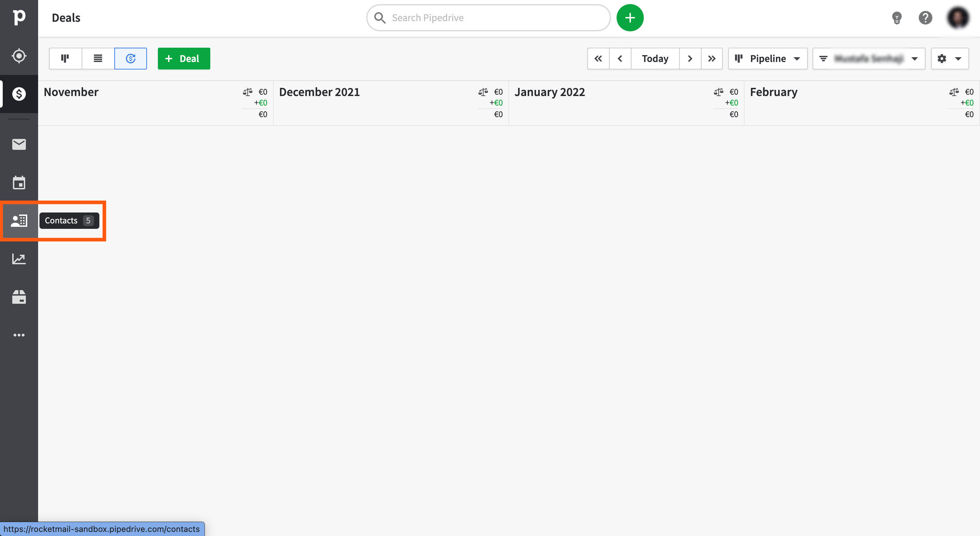This screenshot has width=980, height=536.
Task: Open the Products icon in sidebar
Action: [x=19, y=297]
